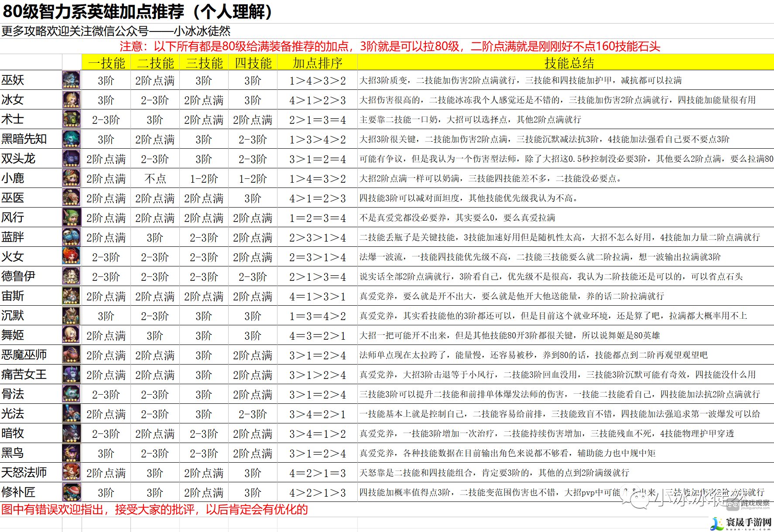Select the 四技能 column header

click(x=253, y=63)
